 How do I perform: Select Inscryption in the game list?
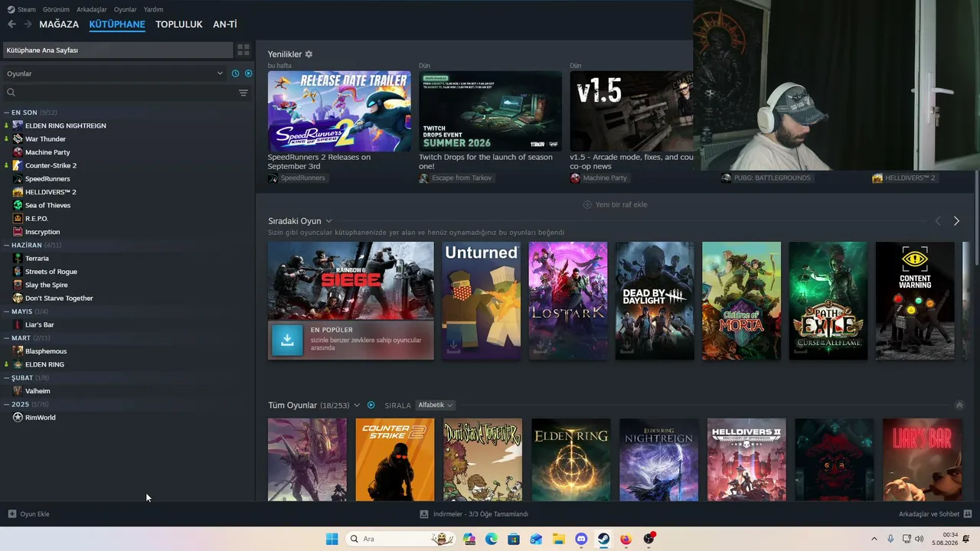42,232
